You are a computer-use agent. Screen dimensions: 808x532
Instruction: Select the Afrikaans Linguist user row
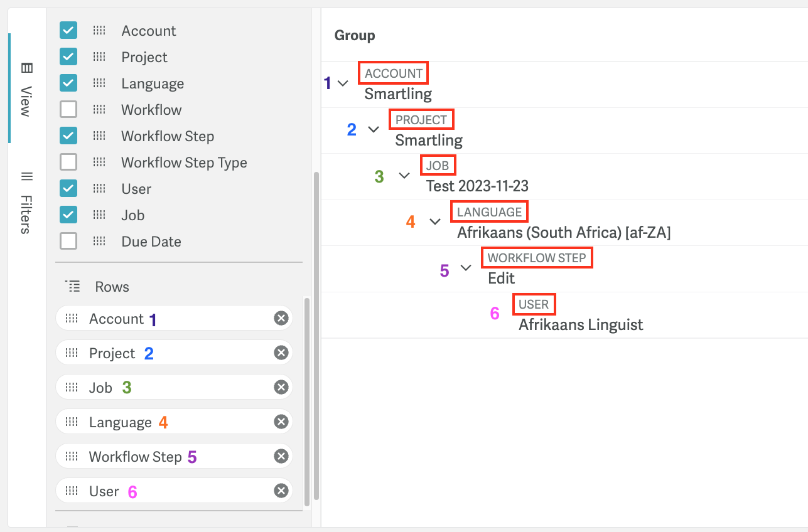[x=564, y=316]
